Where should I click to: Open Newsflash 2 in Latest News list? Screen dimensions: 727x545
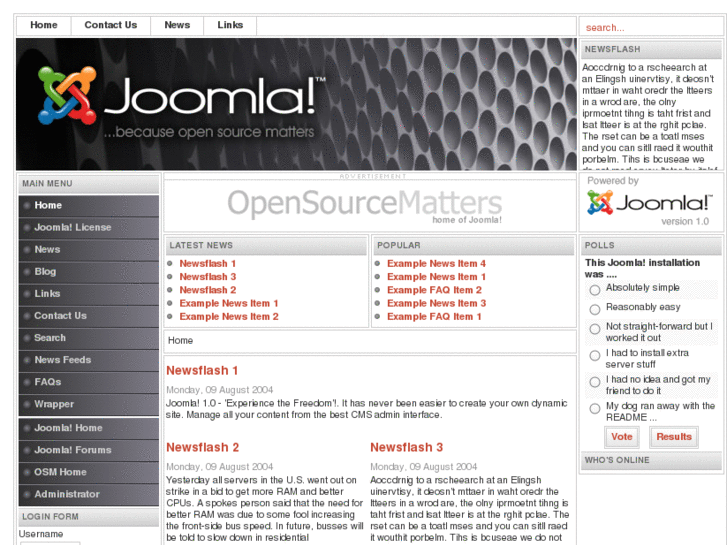[208, 290]
